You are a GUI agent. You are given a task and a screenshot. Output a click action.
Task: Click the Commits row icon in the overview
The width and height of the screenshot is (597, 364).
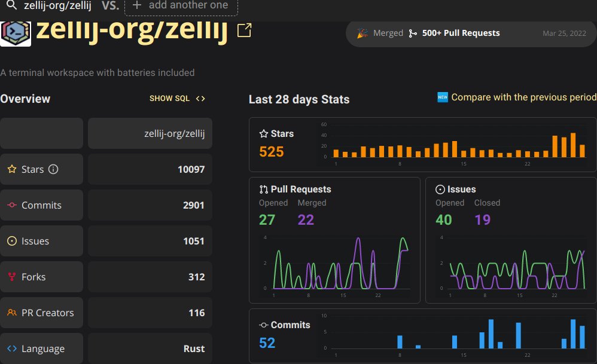12,205
